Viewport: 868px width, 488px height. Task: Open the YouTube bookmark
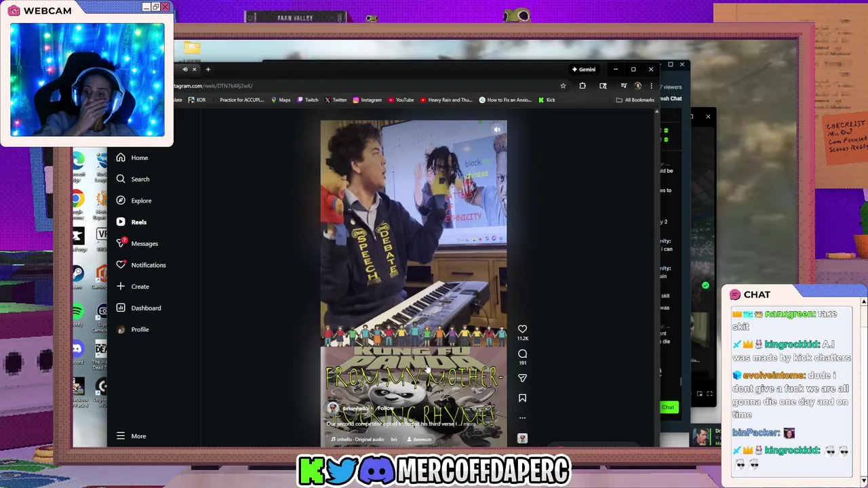[401, 100]
